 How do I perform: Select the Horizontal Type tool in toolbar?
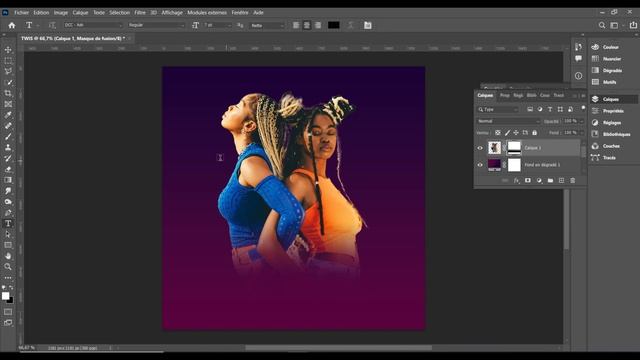[x=8, y=223]
